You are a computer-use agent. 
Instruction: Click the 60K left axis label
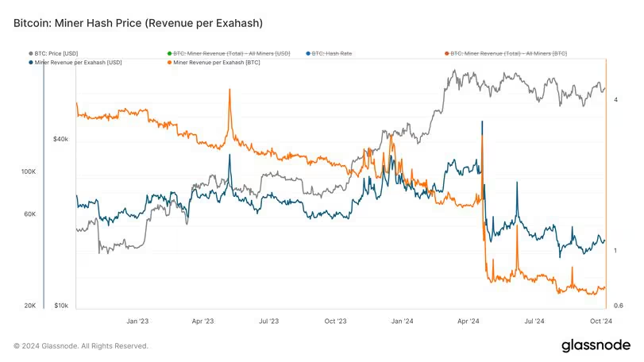30,214
